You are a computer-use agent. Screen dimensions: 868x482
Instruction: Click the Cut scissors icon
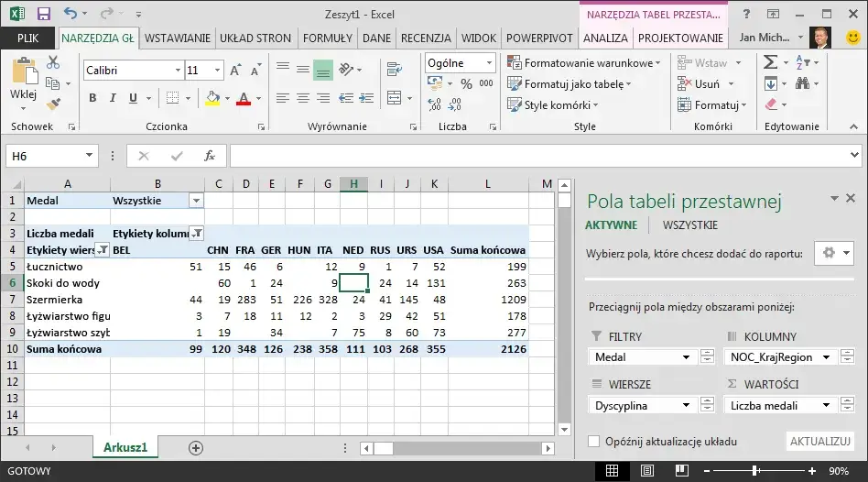coord(53,62)
